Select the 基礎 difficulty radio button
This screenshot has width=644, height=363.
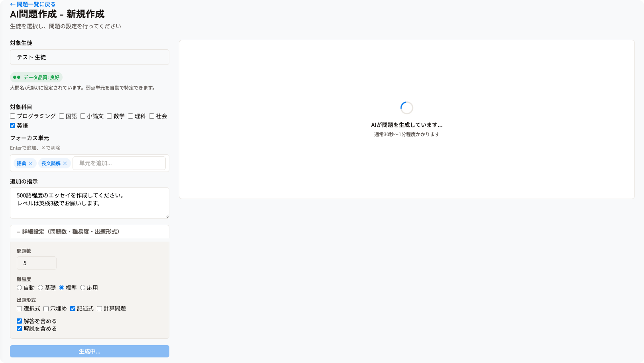pos(41,288)
